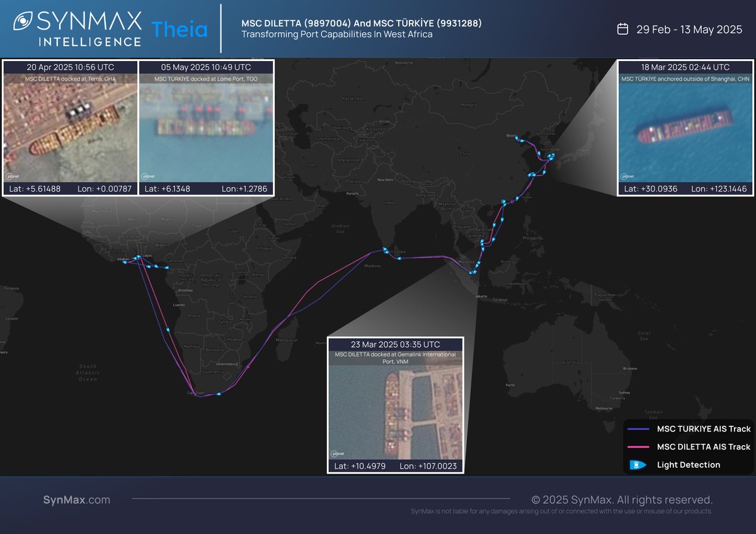Click caption 'MSC TÜRKİYE docked at Lome Port, TGO'
The width and height of the screenshot is (756, 534).
coord(207,79)
